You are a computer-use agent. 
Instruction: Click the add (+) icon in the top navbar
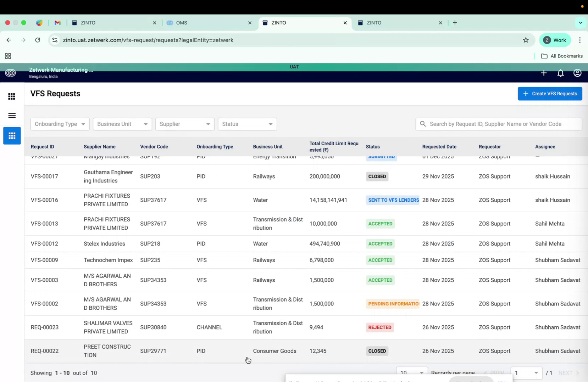click(x=544, y=73)
